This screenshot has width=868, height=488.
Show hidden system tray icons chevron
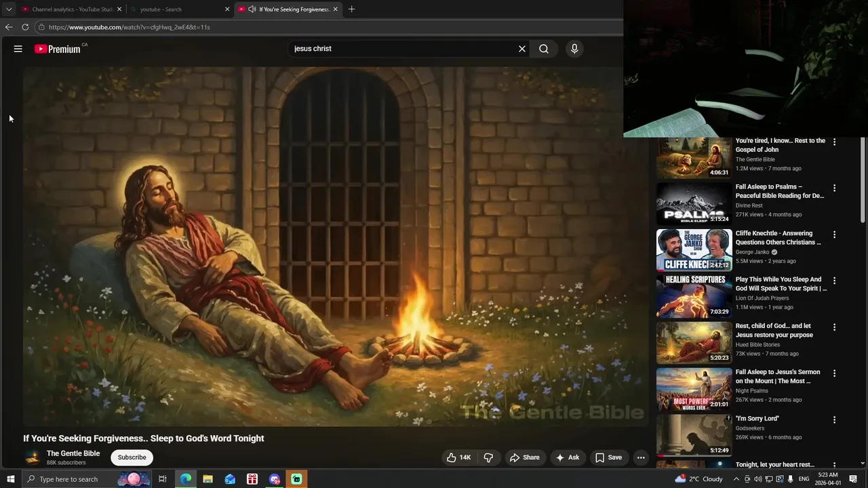[x=736, y=479]
